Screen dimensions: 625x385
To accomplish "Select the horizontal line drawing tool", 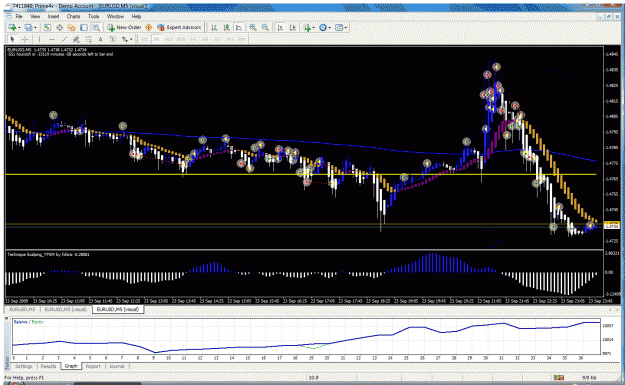I will (x=51, y=39).
